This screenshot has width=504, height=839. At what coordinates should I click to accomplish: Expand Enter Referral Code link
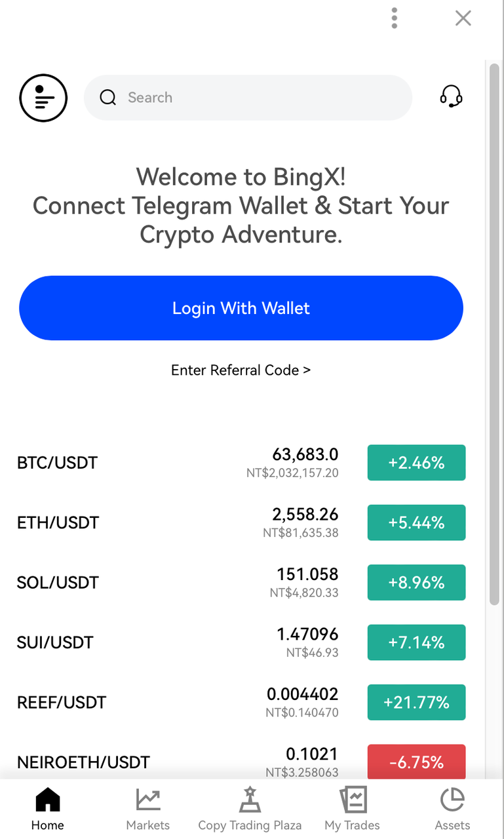(x=241, y=370)
